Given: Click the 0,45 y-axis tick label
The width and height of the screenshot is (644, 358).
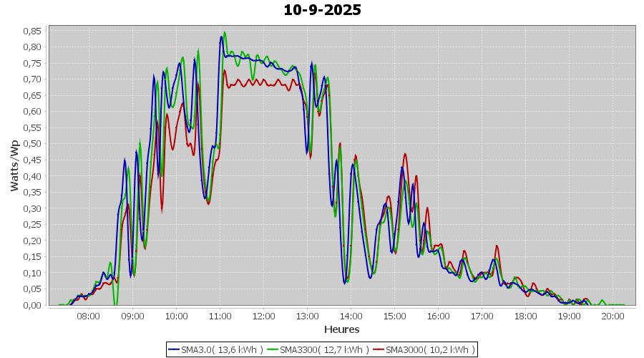Looking at the screenshot, I should (x=32, y=160).
